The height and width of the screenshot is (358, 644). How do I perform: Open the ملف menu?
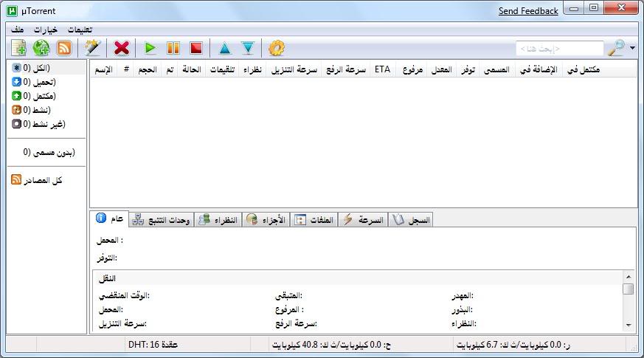click(x=17, y=30)
